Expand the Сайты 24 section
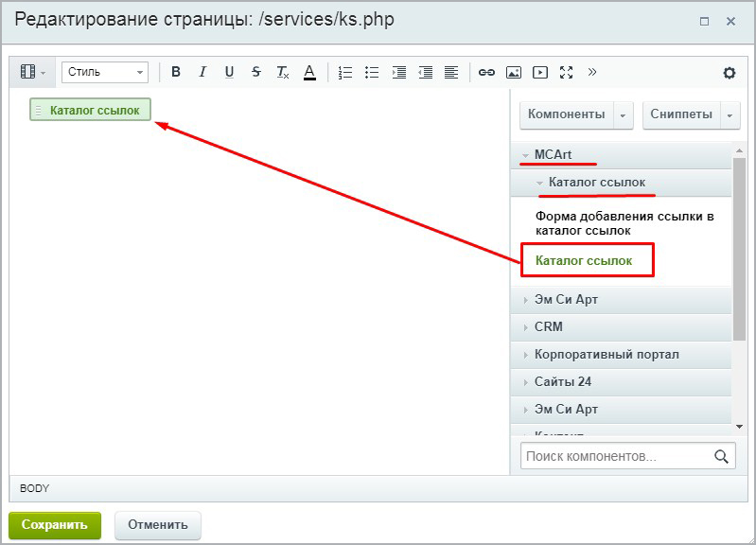Viewport: 756px width, 545px height. click(x=621, y=381)
